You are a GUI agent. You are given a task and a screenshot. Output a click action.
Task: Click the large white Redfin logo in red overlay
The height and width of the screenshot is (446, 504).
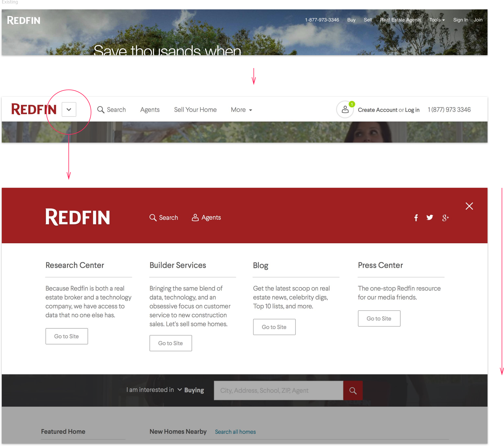pos(78,217)
